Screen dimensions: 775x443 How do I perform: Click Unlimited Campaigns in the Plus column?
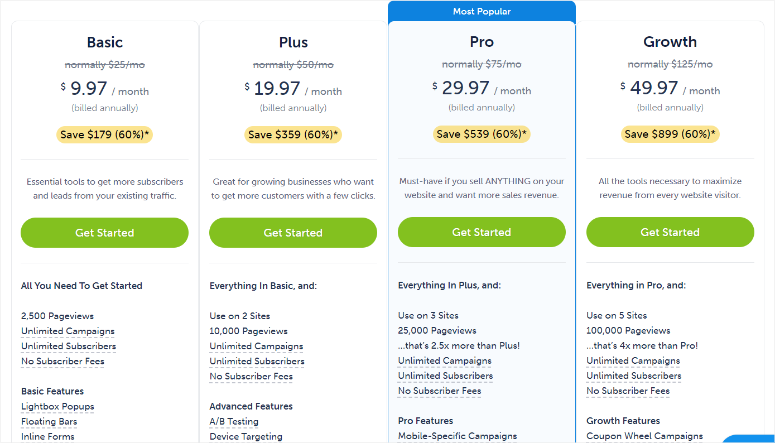pyautogui.click(x=256, y=346)
